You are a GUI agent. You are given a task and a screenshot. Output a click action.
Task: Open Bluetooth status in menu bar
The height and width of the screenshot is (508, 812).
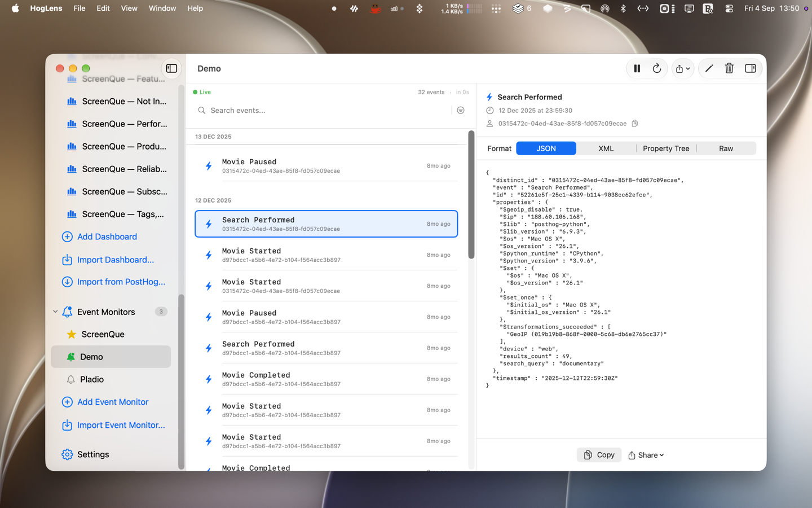[623, 8]
